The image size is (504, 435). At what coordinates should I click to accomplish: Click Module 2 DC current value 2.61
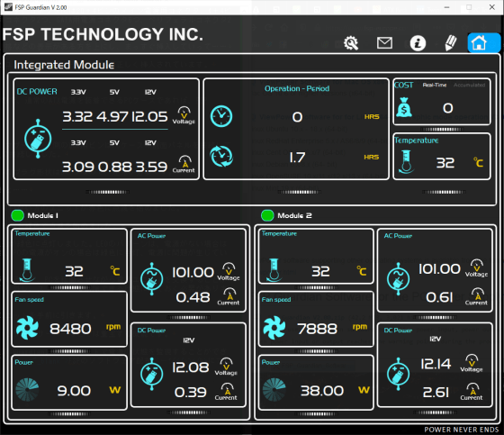click(436, 393)
